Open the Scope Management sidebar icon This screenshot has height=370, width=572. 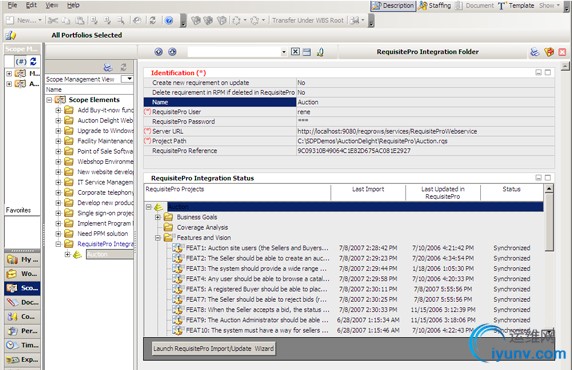coord(12,288)
